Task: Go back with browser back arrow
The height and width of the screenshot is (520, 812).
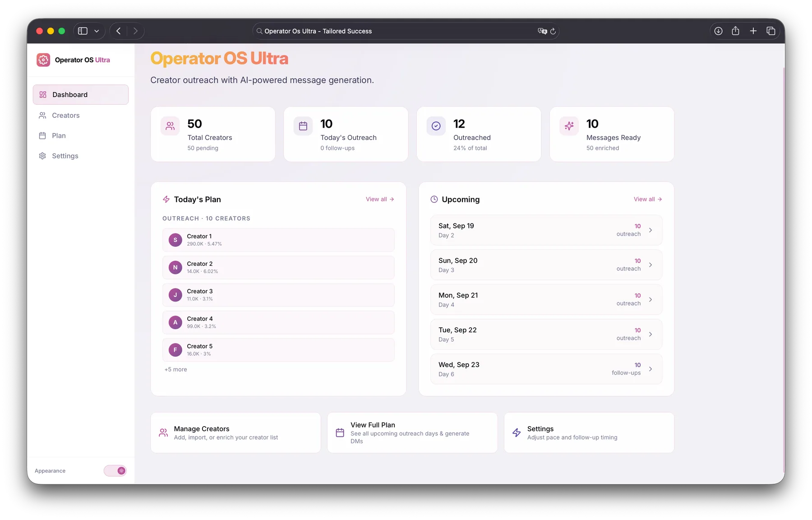Action: tap(119, 31)
